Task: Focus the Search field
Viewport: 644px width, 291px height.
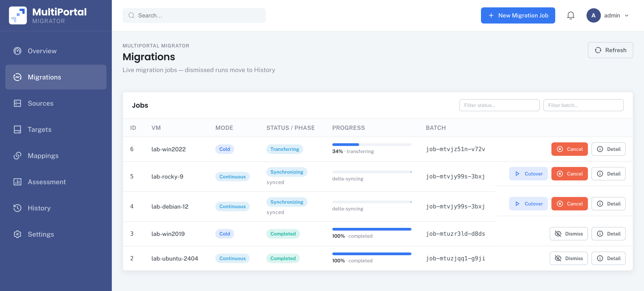Action: (x=194, y=15)
